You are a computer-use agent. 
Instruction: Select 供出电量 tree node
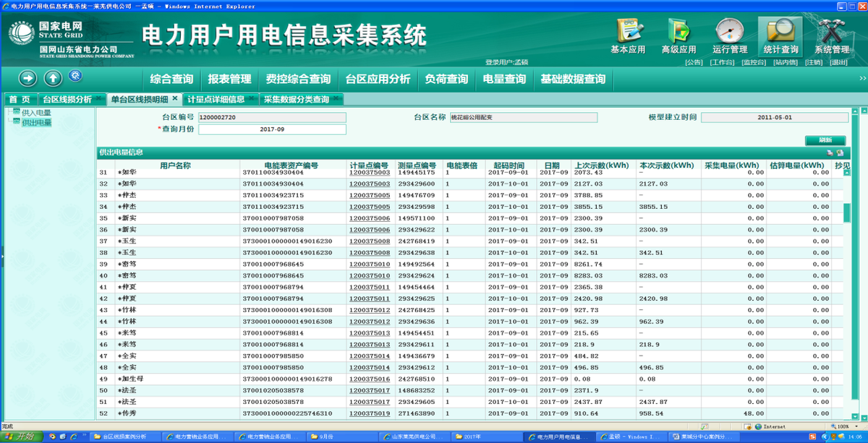click(36, 122)
